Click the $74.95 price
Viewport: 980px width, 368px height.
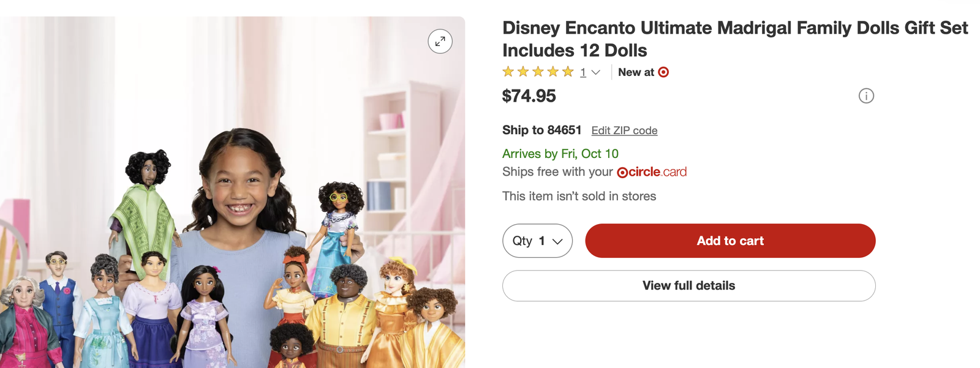(529, 96)
